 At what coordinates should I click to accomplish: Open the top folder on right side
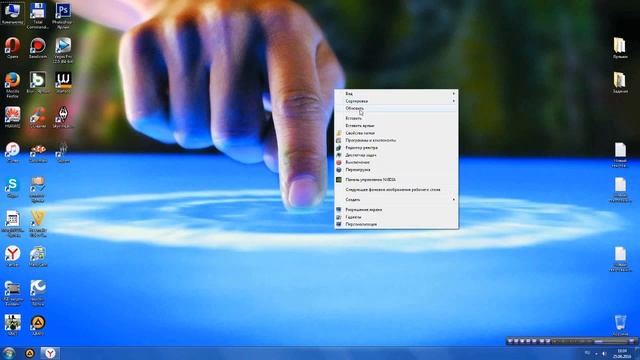click(620, 48)
